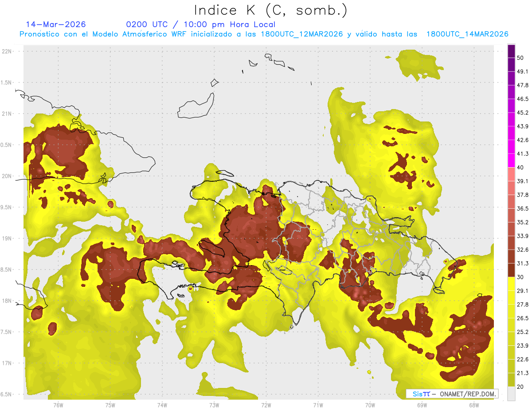532x411 pixels.
Task: Click the olive 20–21.3 colorbar segment
Action: (511, 380)
